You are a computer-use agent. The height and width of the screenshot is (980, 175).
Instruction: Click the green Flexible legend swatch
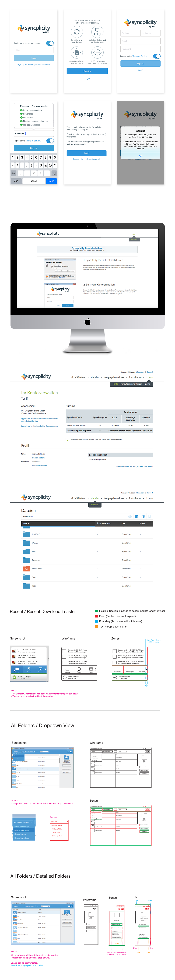coord(96,611)
